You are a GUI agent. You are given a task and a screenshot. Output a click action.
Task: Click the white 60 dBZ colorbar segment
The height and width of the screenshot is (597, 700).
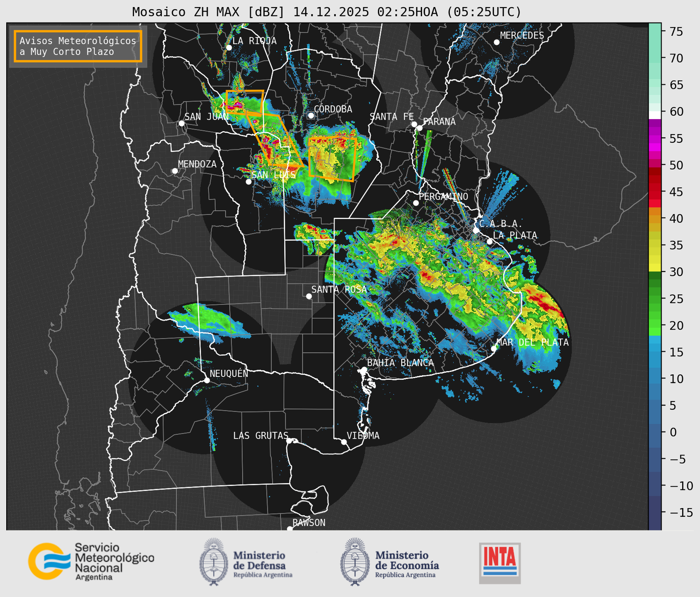pos(655,114)
